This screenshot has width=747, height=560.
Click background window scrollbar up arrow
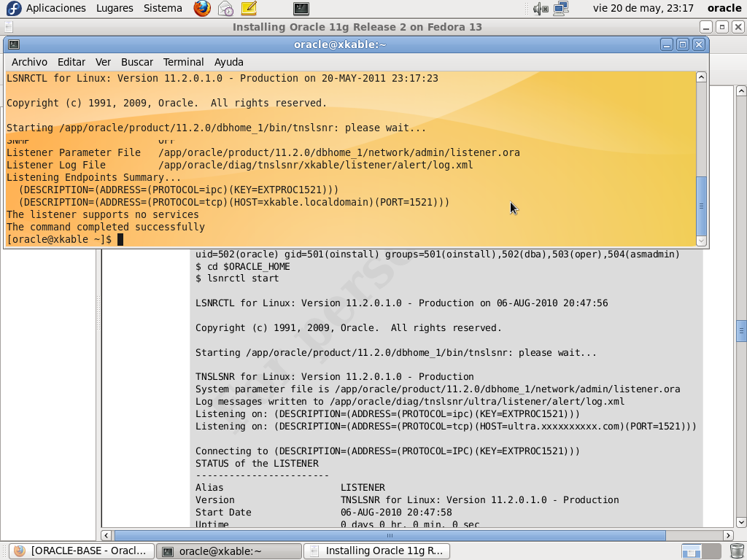click(741, 90)
